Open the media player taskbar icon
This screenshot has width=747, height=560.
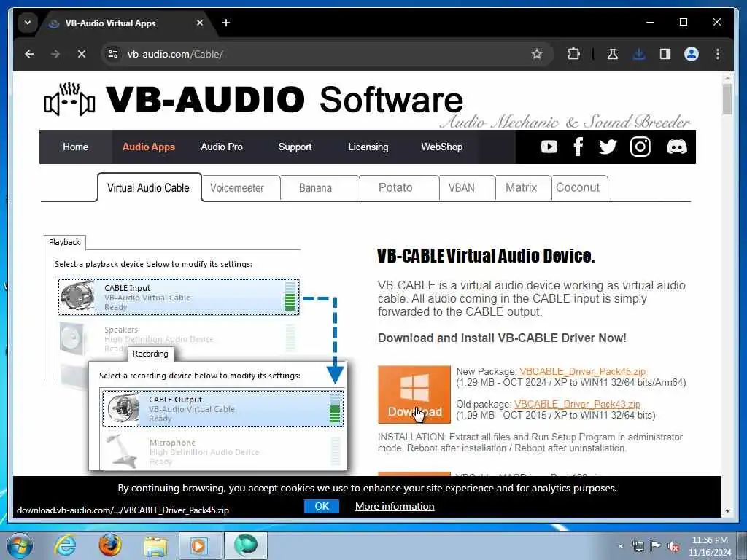pos(200,545)
